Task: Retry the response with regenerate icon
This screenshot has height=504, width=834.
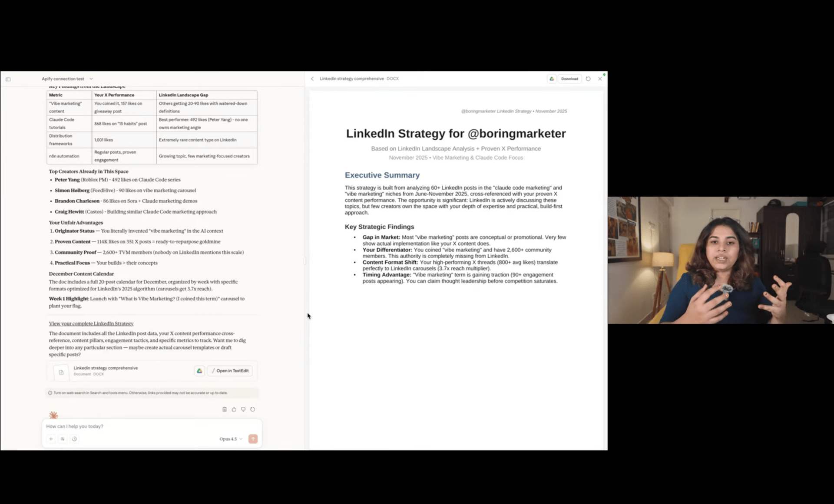Action: point(253,409)
